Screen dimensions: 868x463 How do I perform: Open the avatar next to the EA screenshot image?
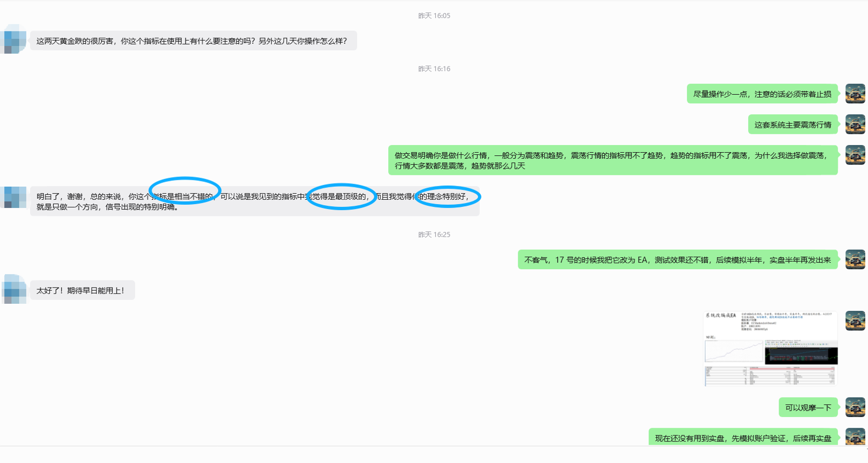click(855, 321)
